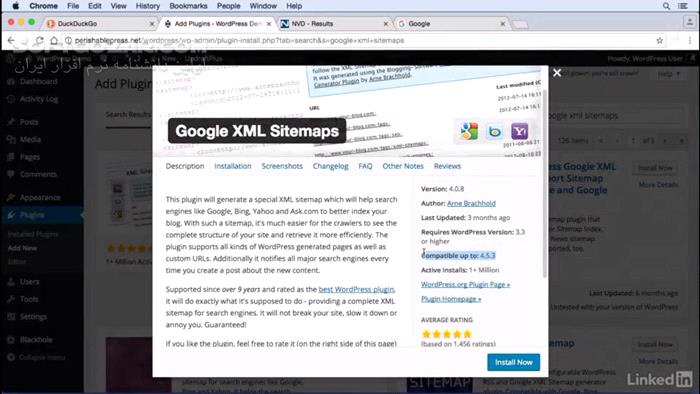The width and height of the screenshot is (700, 394).
Task: Open WordPress.org Plugin Page link
Action: coord(465,285)
